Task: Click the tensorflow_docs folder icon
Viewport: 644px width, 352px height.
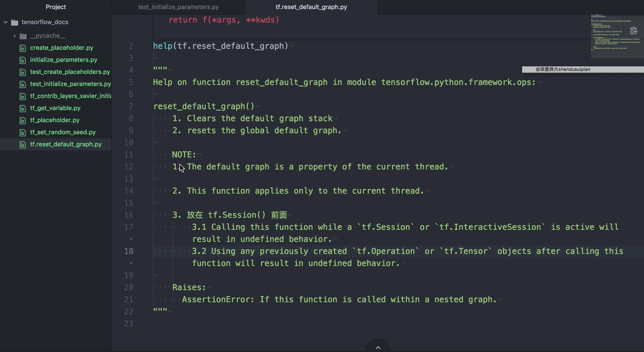Action: (x=15, y=22)
